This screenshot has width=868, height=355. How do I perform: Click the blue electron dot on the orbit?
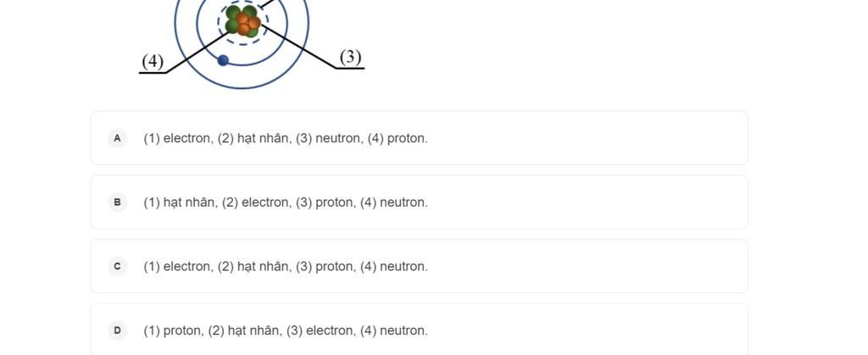[x=223, y=60]
